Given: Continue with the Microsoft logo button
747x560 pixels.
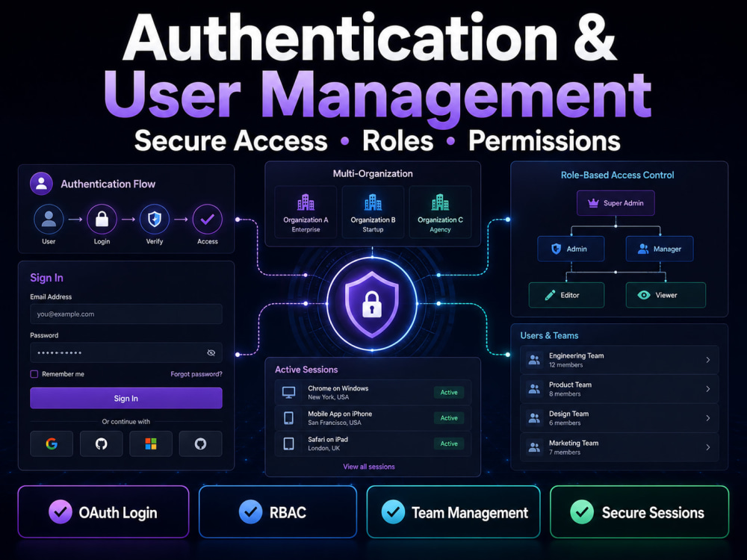Looking at the screenshot, I should [x=151, y=444].
